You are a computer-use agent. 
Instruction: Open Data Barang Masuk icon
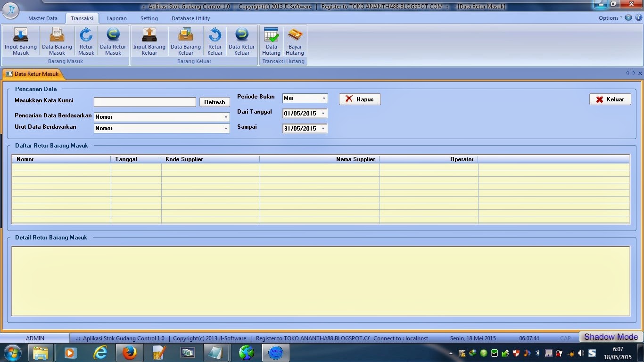[x=57, y=41]
